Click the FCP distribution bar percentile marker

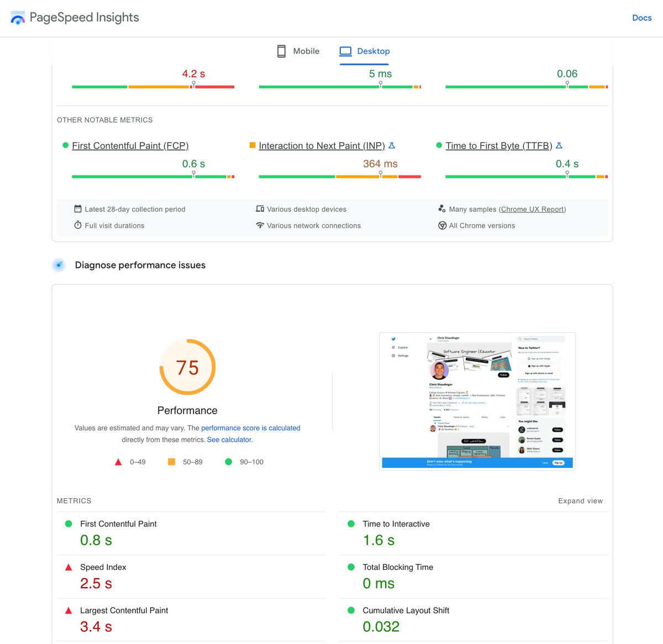pyautogui.click(x=194, y=173)
